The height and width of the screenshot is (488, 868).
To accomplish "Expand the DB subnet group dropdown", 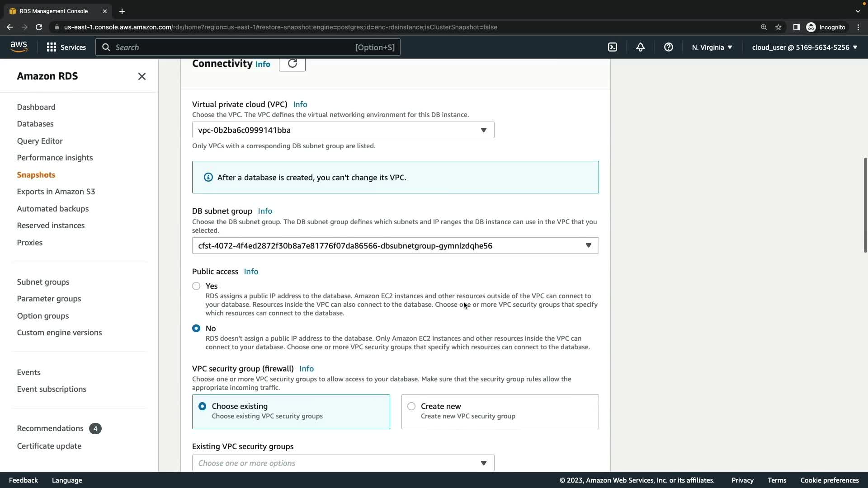I will tap(395, 246).
